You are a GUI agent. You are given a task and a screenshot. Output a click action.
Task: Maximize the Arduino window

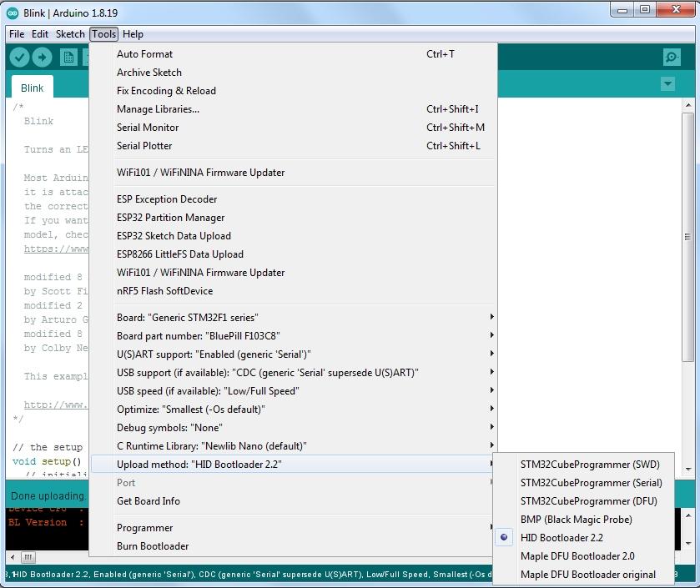645,10
